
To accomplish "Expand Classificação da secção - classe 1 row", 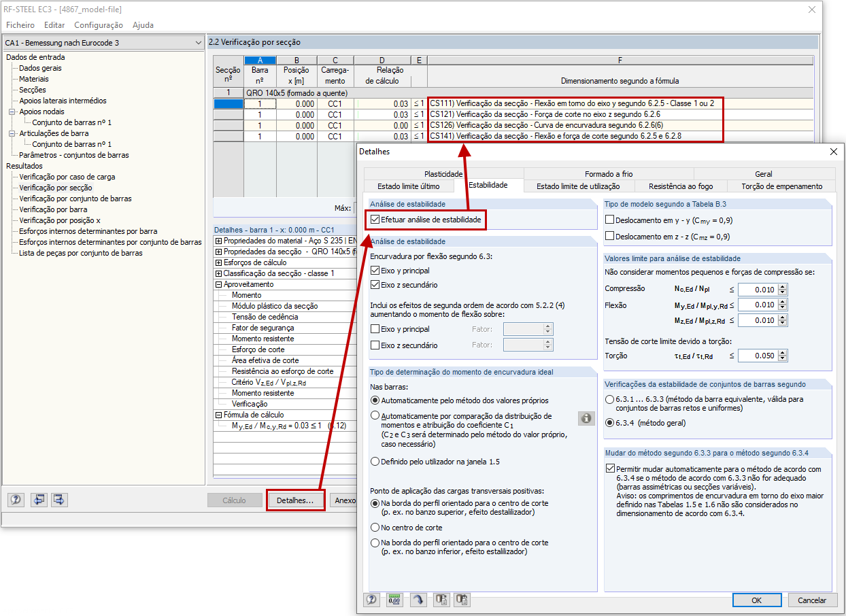I will [x=218, y=273].
